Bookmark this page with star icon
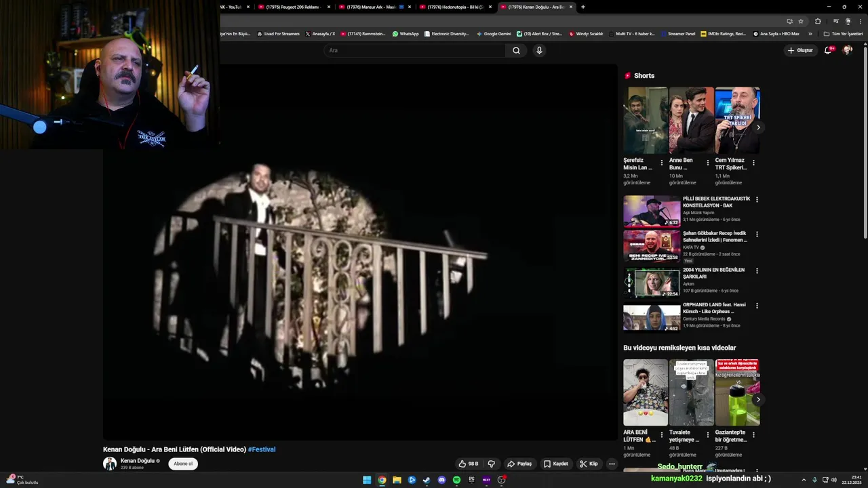 [801, 21]
